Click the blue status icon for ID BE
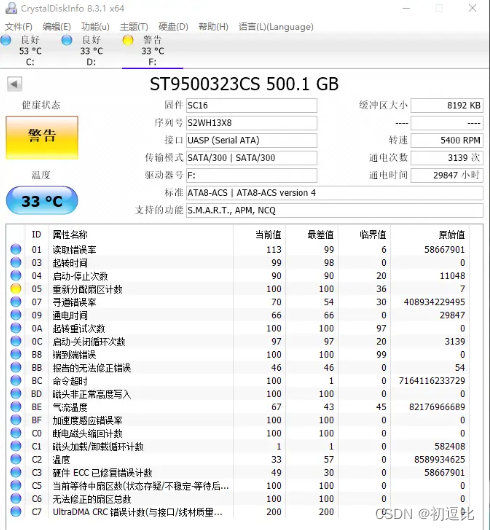The height and width of the screenshot is (530, 490). [x=16, y=407]
